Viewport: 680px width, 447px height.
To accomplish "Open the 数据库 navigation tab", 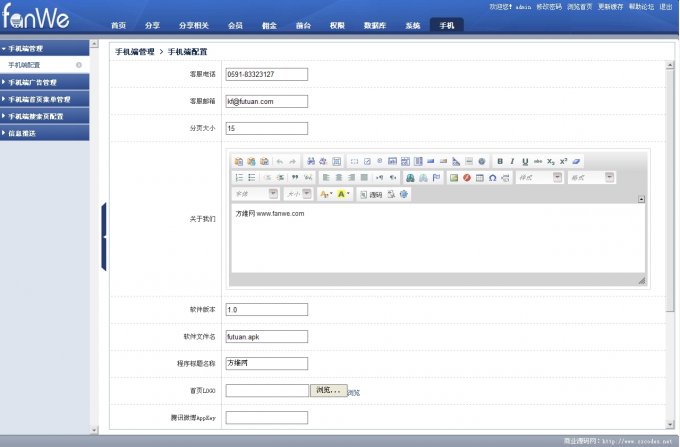I will pos(375,26).
